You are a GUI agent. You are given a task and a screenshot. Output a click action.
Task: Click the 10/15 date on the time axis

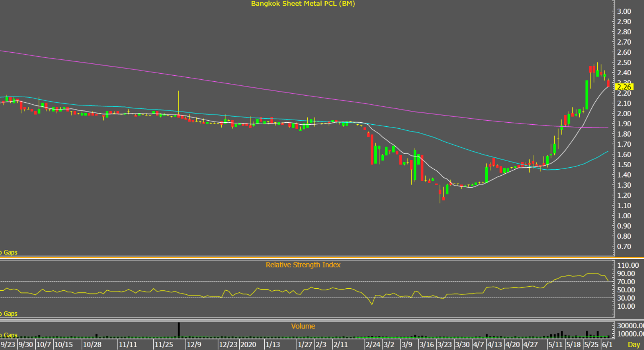pos(63,345)
